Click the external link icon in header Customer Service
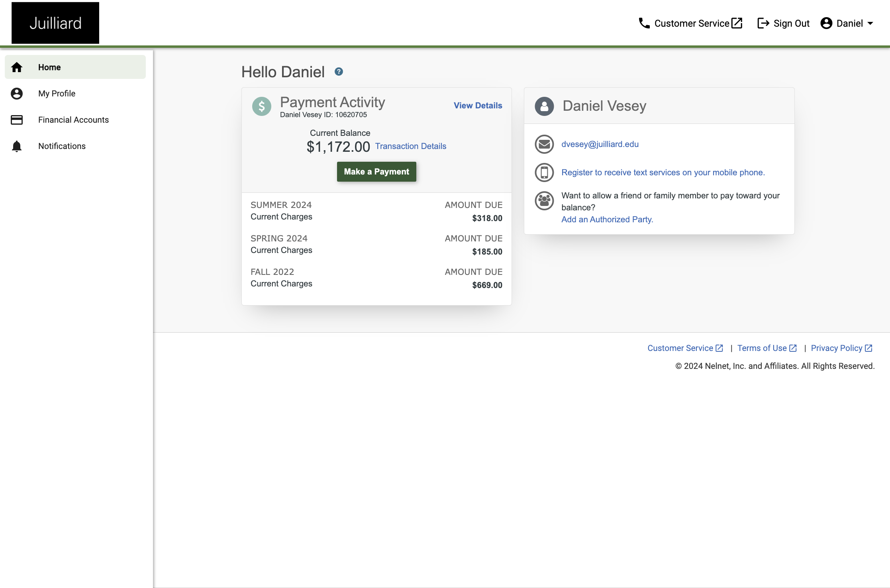This screenshot has height=588, width=890. (737, 23)
